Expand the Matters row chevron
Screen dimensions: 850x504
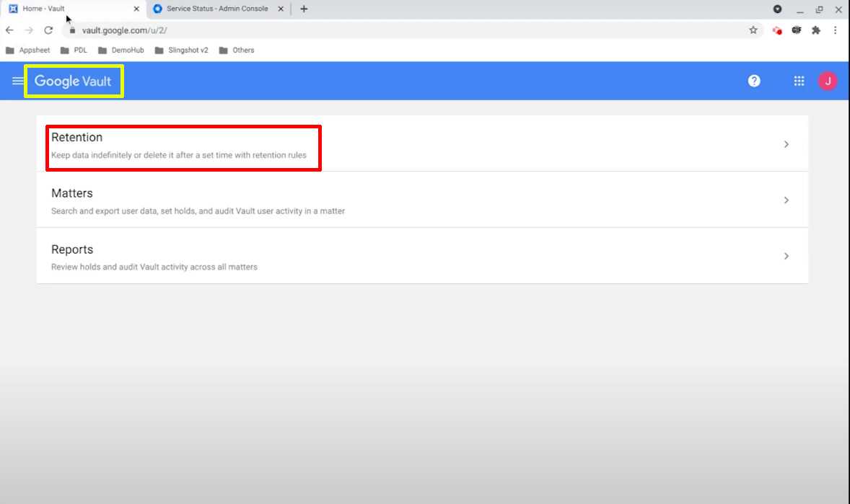point(786,200)
